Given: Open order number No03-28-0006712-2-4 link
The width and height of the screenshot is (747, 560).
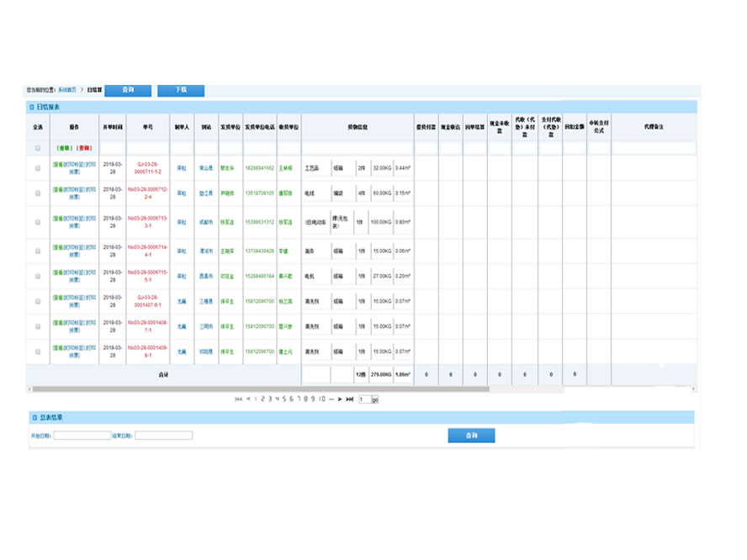Looking at the screenshot, I should point(148,193).
